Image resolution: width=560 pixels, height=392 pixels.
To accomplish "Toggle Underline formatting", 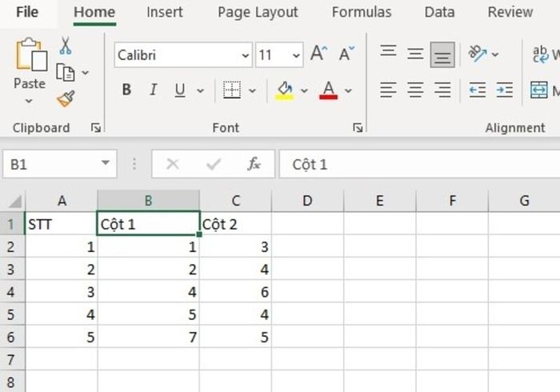I will tap(180, 90).
